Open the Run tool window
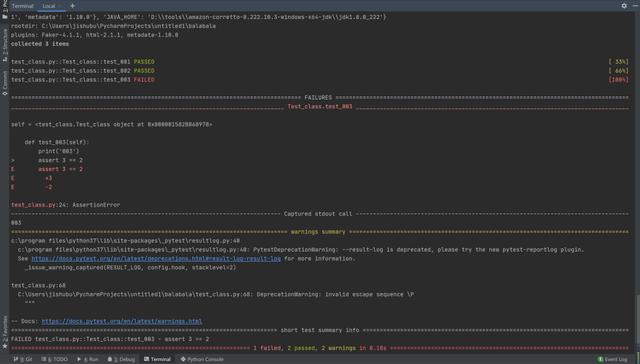Viewport: 640px width, 364px height. [88, 359]
